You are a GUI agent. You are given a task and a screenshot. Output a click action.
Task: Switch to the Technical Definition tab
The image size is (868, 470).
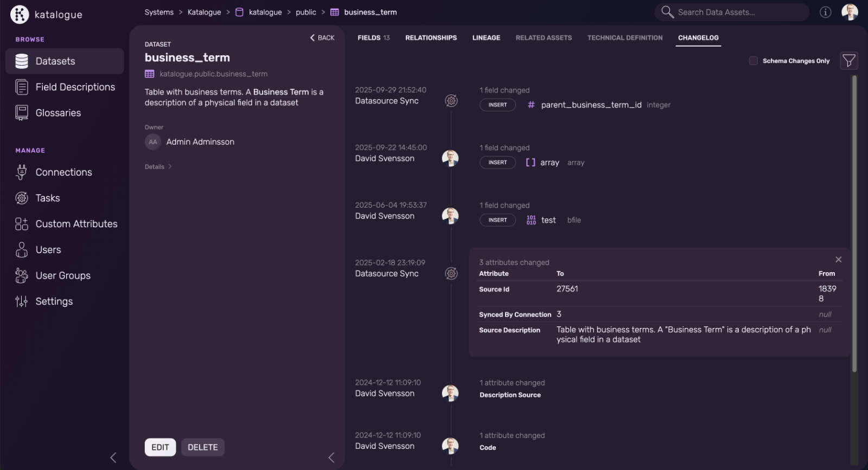click(625, 38)
